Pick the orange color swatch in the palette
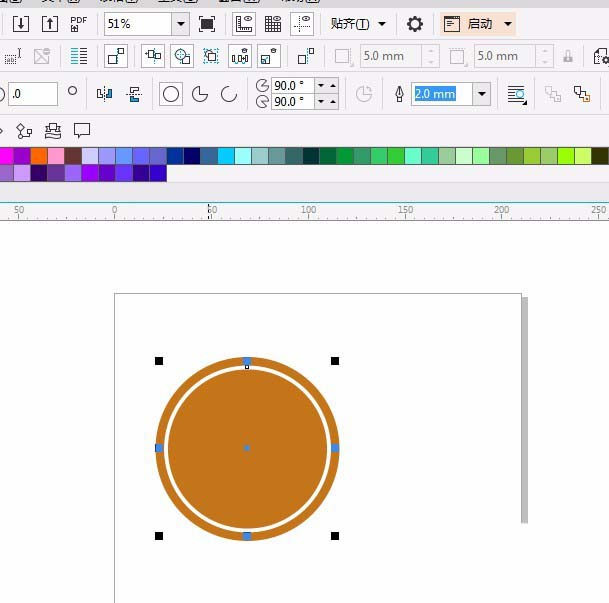Viewport: 609px width, 603px height. (39, 156)
